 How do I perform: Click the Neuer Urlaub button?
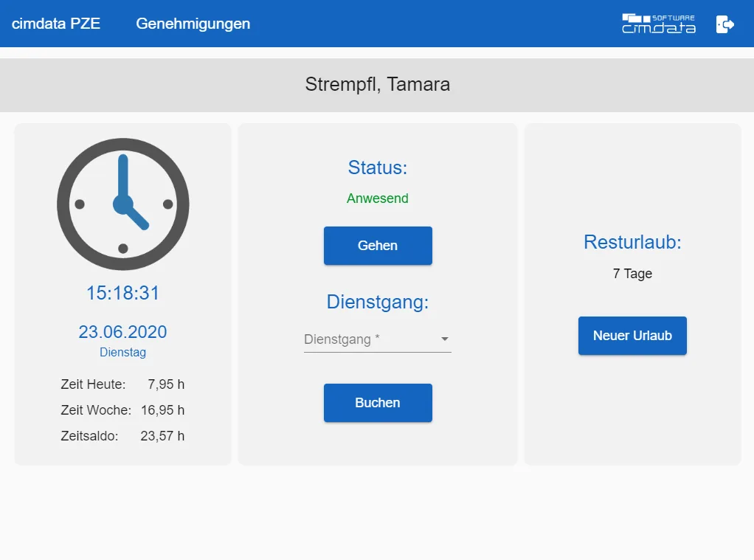(x=632, y=336)
